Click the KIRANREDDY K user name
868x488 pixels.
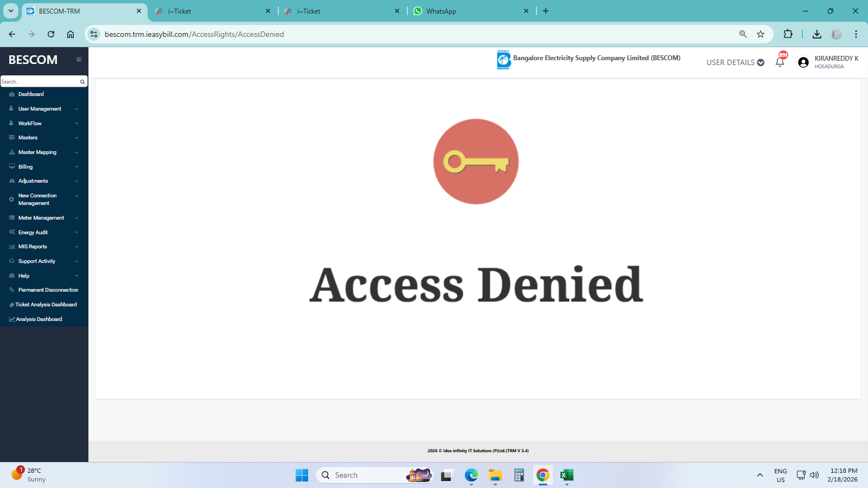[837, 59]
